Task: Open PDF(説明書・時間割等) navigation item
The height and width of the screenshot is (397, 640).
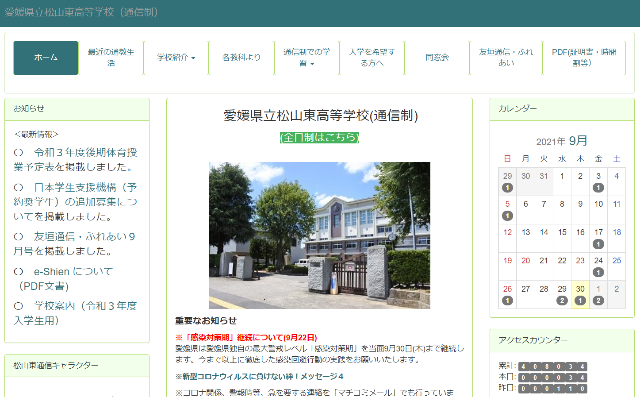Action: click(x=584, y=58)
